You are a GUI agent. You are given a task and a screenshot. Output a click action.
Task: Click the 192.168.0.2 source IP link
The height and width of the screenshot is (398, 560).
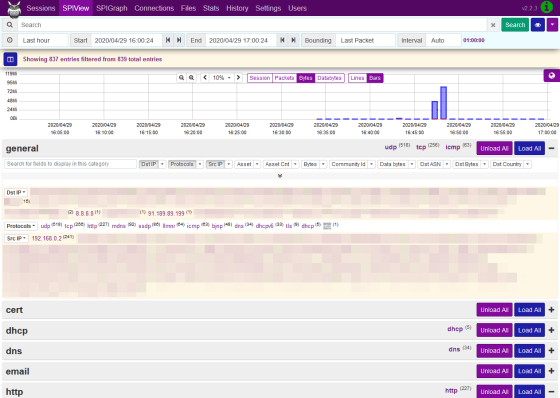(47, 238)
